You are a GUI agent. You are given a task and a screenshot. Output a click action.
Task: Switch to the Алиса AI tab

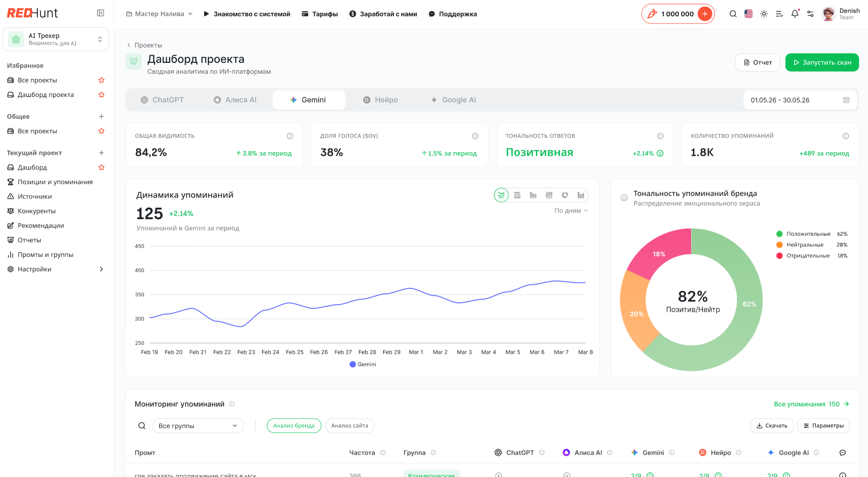(x=235, y=100)
